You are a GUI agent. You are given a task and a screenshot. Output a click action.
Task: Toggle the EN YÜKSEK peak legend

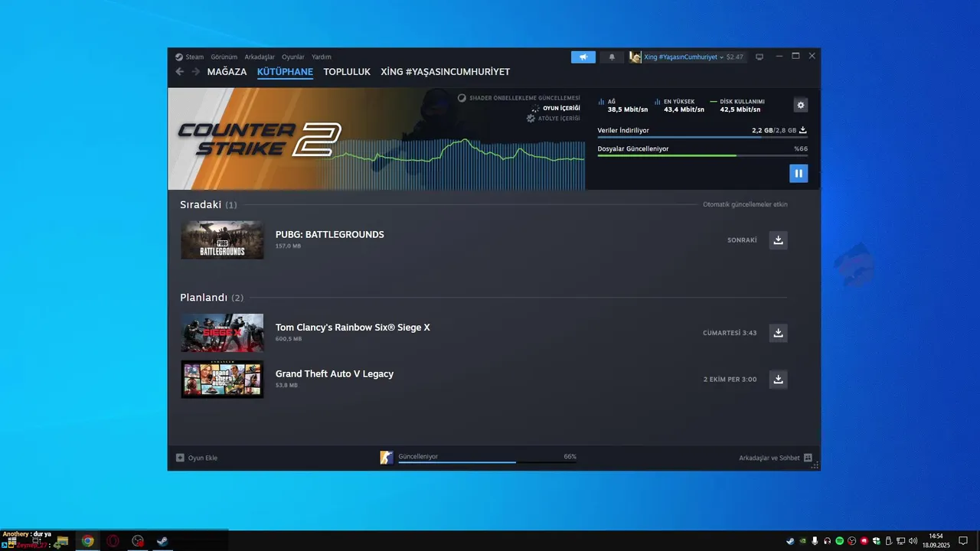coord(679,106)
